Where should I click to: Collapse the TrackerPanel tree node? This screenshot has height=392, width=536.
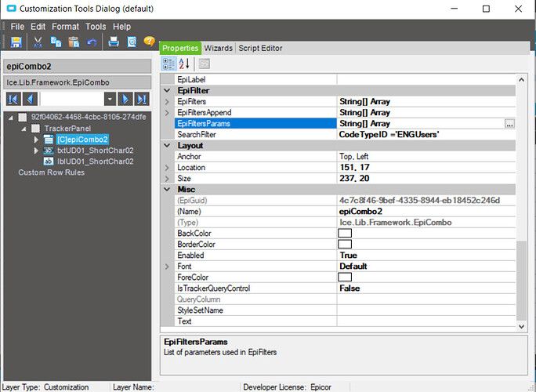24,129
